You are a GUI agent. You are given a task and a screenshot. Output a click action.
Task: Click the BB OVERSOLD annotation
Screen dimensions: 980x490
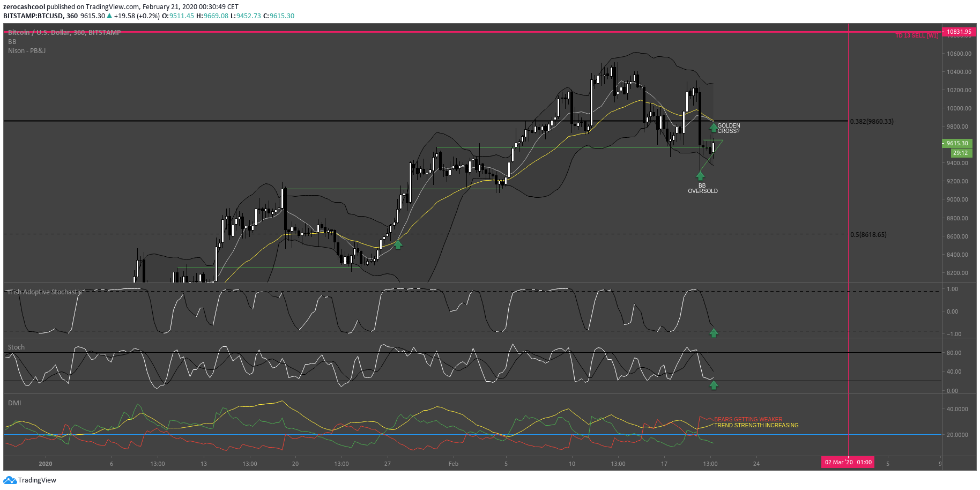[703, 188]
